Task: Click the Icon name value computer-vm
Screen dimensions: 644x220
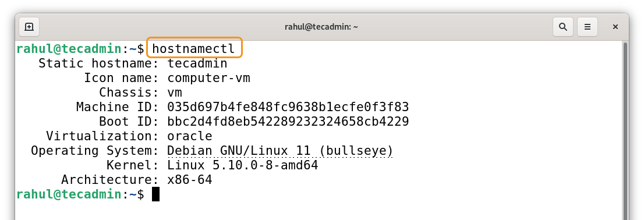Action: pos(208,78)
